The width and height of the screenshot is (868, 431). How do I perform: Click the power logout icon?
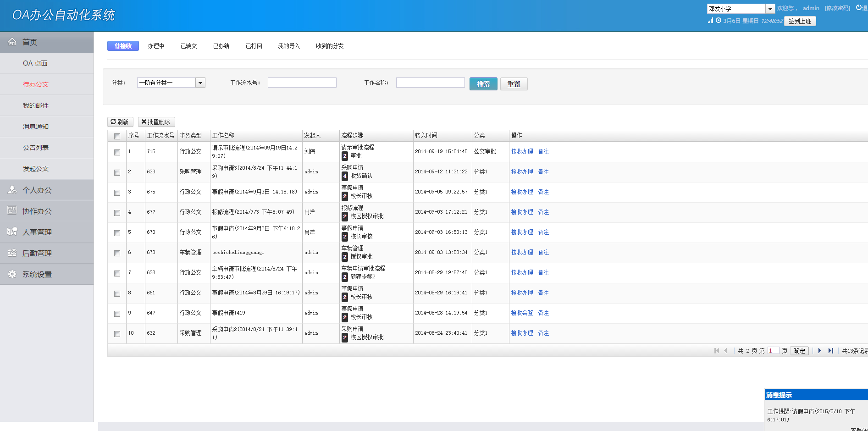click(x=858, y=8)
